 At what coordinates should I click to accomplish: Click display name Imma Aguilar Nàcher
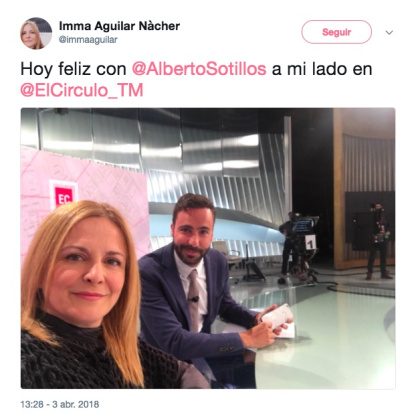pos(119,26)
